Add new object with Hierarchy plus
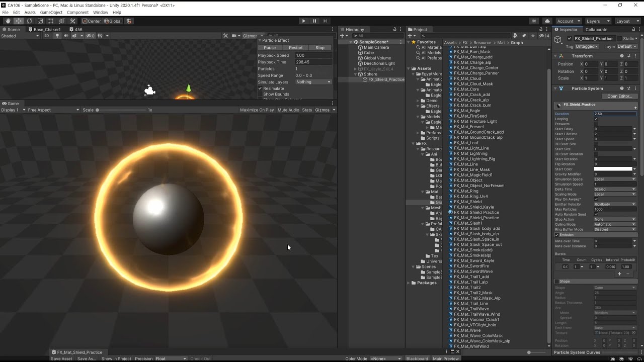Screen dimensions: 644x362 [x=342, y=36]
